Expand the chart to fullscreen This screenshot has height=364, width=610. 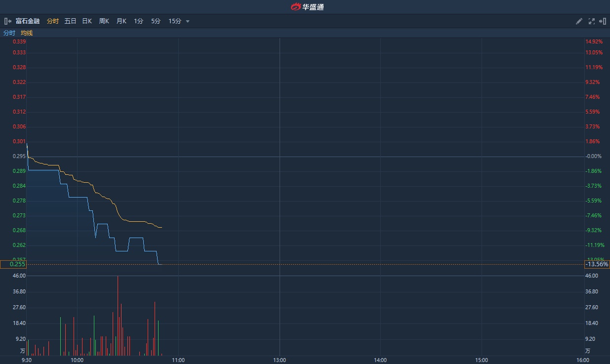tap(591, 21)
